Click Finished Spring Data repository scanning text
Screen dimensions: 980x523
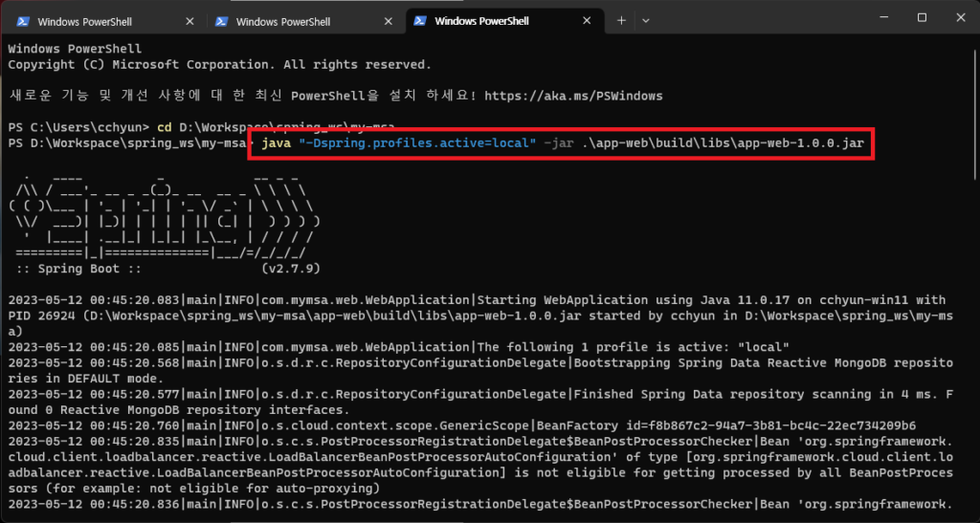click(x=724, y=395)
